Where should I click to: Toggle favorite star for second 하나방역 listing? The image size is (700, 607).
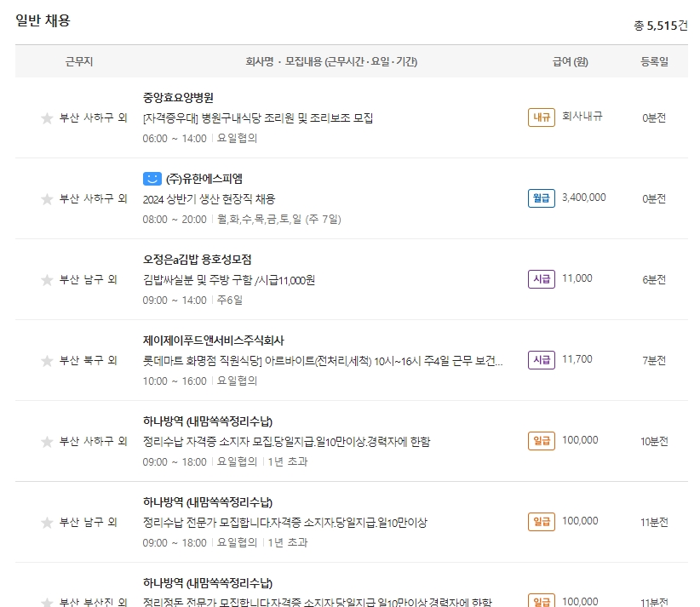(46, 522)
